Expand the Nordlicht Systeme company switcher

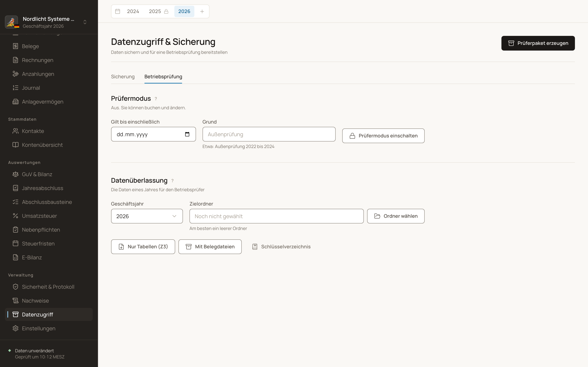coord(85,22)
